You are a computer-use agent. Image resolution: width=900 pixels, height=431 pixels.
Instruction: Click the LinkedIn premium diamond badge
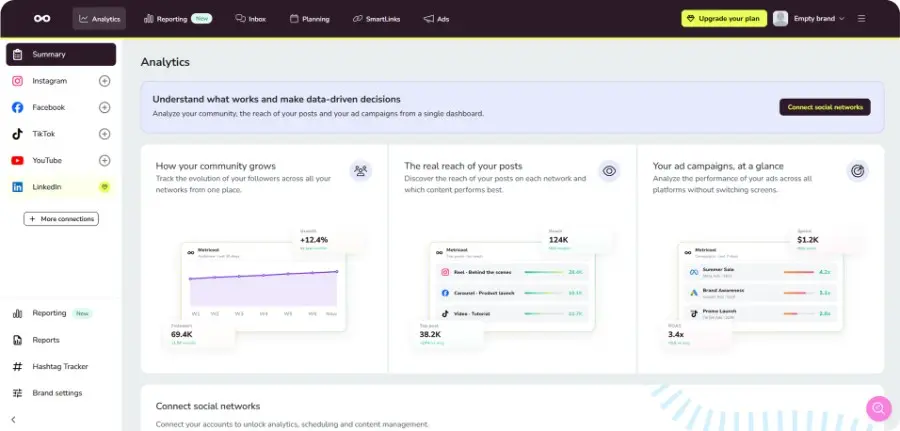[104, 187]
